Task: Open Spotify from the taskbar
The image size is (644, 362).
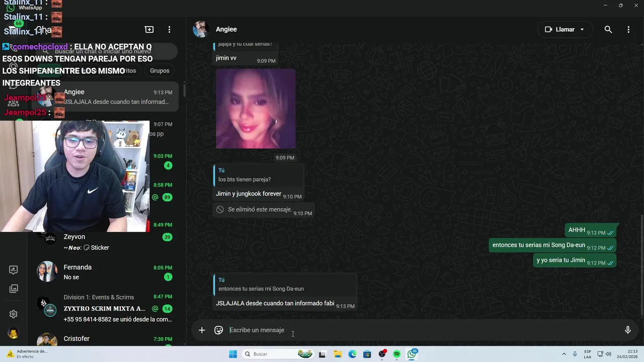Action: tap(397, 354)
